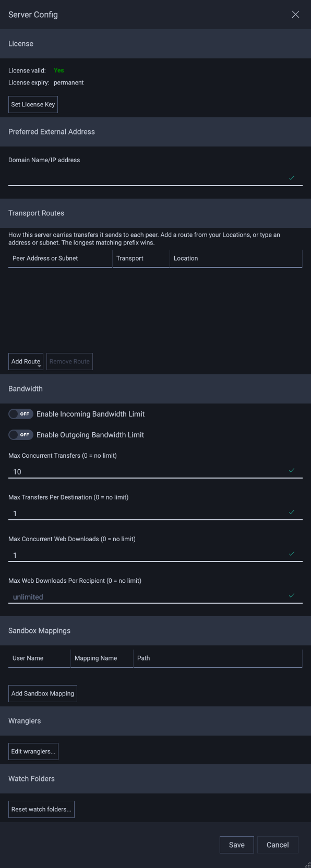Image resolution: width=311 pixels, height=868 pixels.
Task: Click checkmark in Max Concurrent Web Downloads field
Action: 292,554
